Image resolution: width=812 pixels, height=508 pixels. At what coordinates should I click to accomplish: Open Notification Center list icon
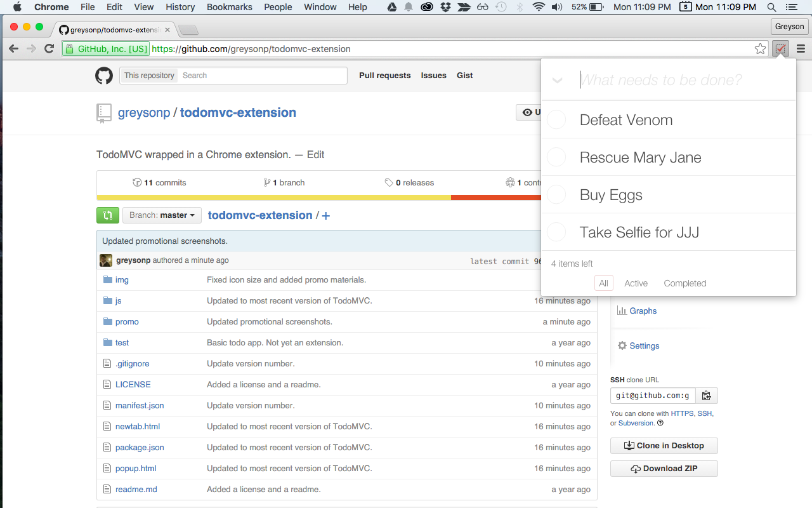coord(792,7)
